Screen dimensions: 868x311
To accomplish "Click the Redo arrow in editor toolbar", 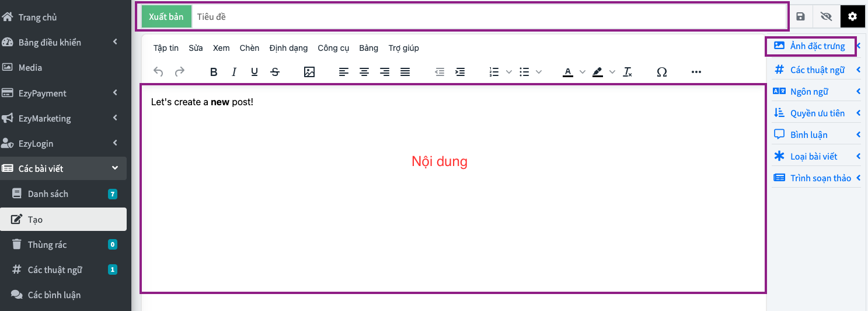I will pos(180,72).
